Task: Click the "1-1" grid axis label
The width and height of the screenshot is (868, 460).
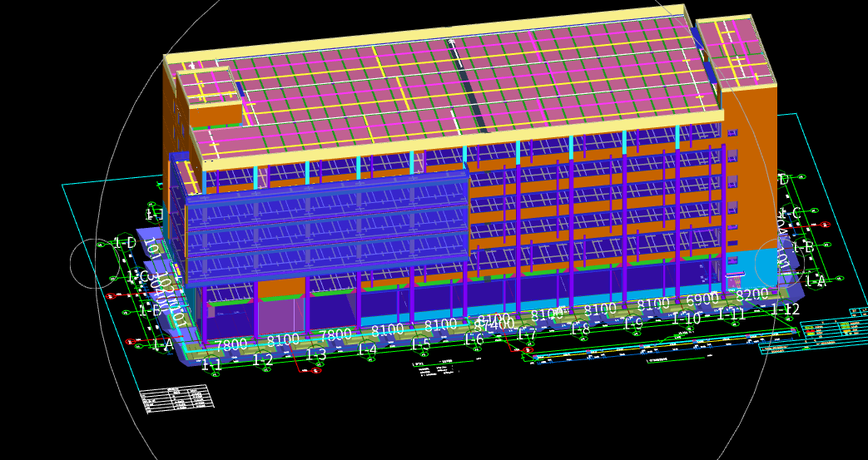Action: [212, 364]
